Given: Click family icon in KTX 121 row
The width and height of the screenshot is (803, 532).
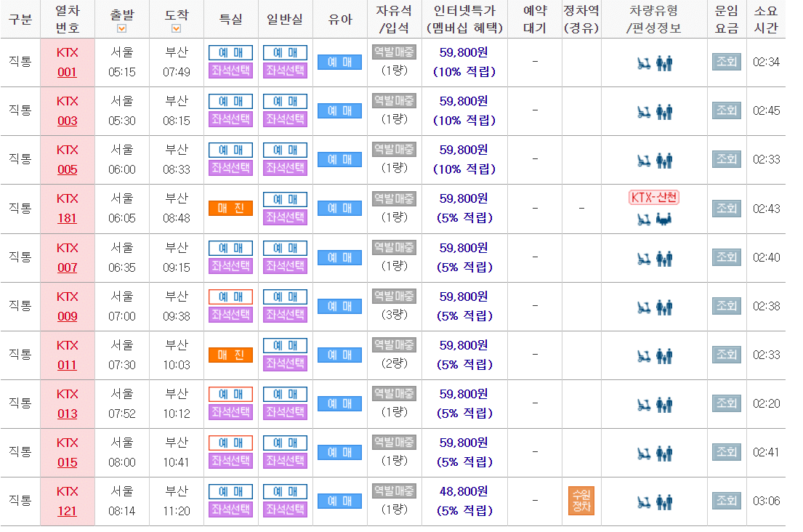Looking at the screenshot, I should 664,502.
